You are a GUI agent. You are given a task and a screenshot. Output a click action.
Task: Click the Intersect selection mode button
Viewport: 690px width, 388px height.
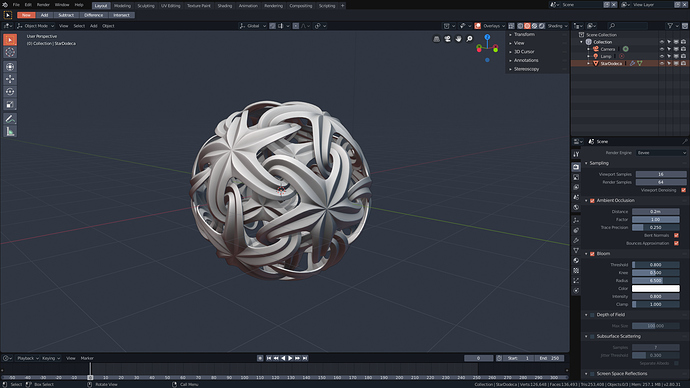click(121, 15)
